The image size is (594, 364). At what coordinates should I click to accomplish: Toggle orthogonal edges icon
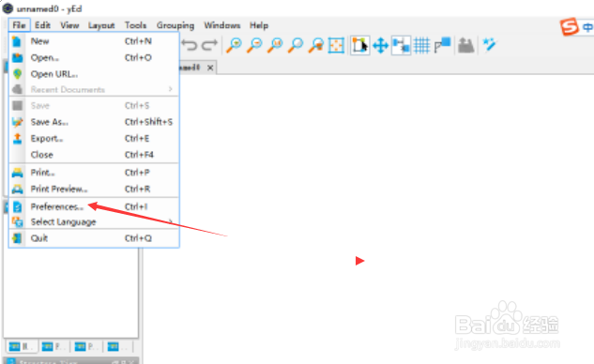point(442,45)
